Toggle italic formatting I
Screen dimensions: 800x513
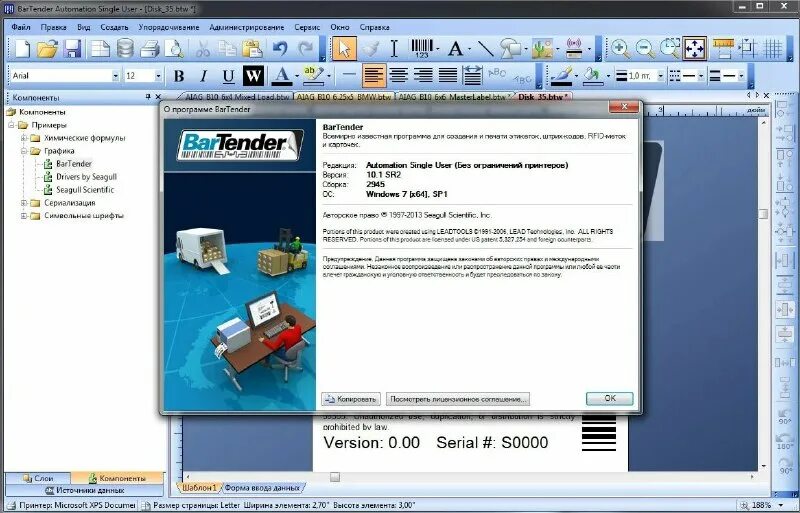[204, 76]
